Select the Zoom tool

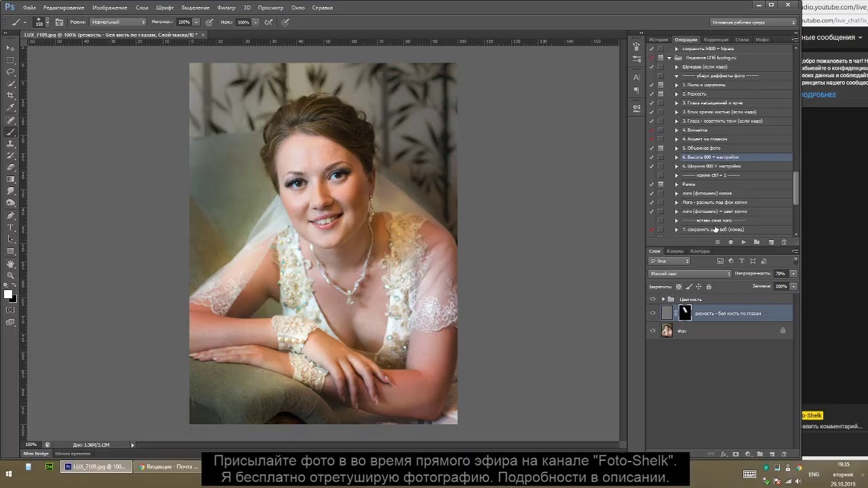(x=11, y=276)
